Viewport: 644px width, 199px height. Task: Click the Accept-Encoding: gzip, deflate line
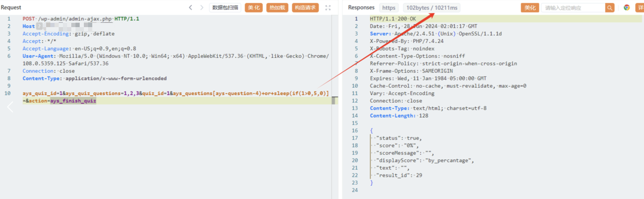[69, 34]
